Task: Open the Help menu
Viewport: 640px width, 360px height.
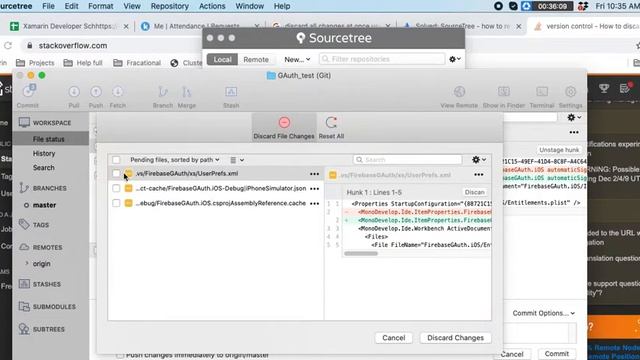Action: coord(282,6)
